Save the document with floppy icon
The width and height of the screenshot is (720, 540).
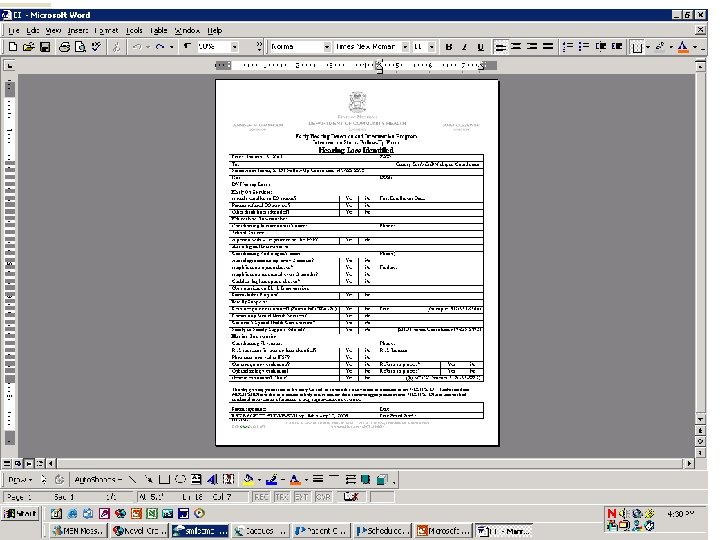pyautogui.click(x=45, y=46)
